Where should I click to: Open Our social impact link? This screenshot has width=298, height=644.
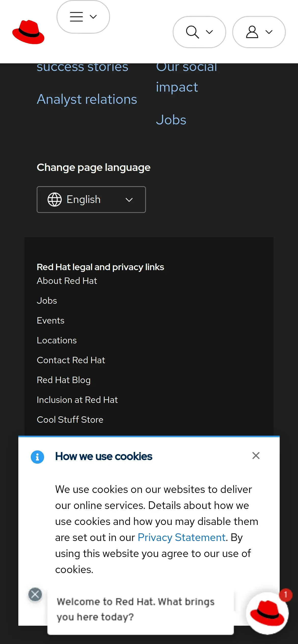[186, 77]
